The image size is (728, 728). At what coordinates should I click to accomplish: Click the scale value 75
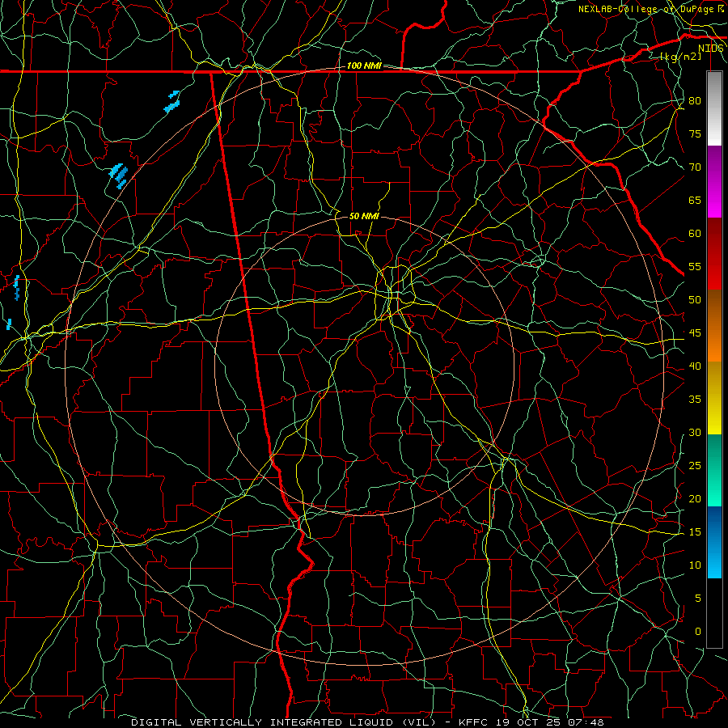click(x=695, y=134)
